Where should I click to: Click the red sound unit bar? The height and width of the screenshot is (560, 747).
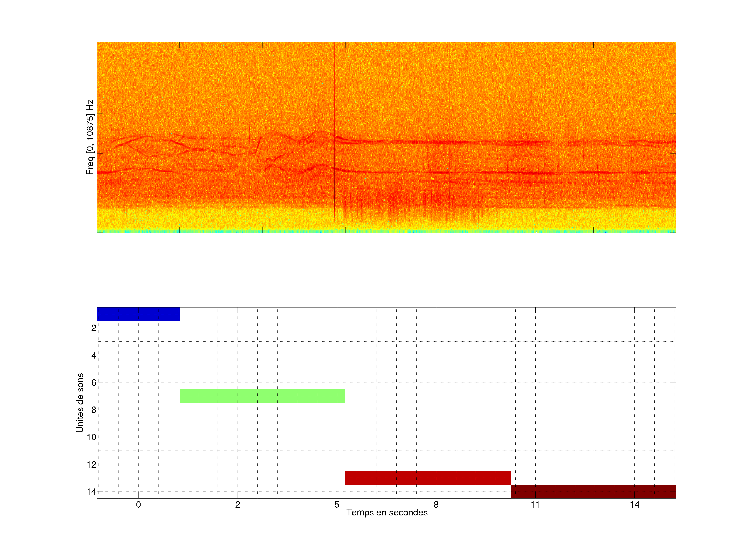coord(427,478)
